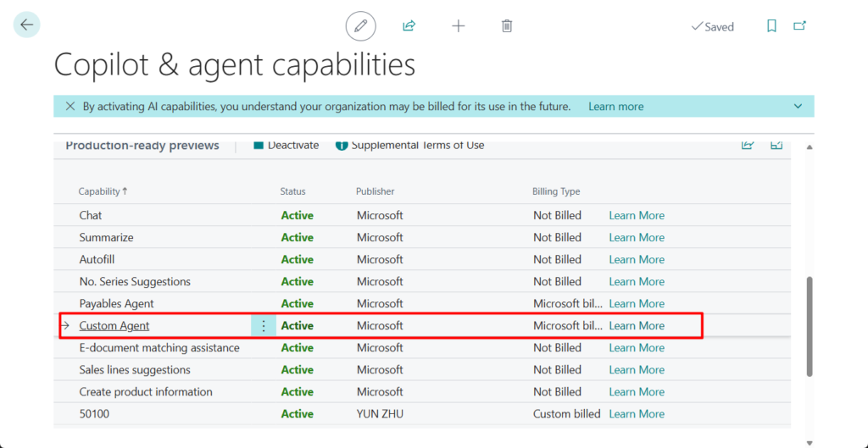Click Learn More for 50100 capability
This screenshot has height=448, width=868.
click(x=636, y=414)
